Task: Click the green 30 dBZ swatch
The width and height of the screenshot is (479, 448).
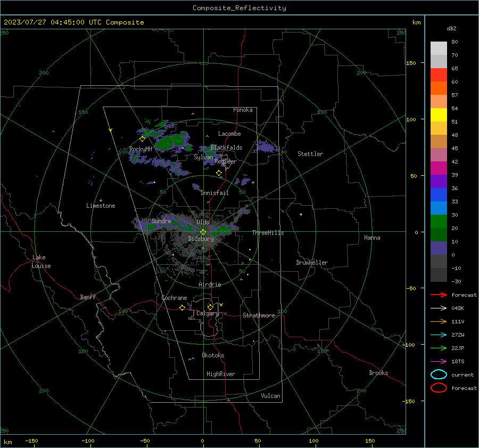Action: click(439, 222)
